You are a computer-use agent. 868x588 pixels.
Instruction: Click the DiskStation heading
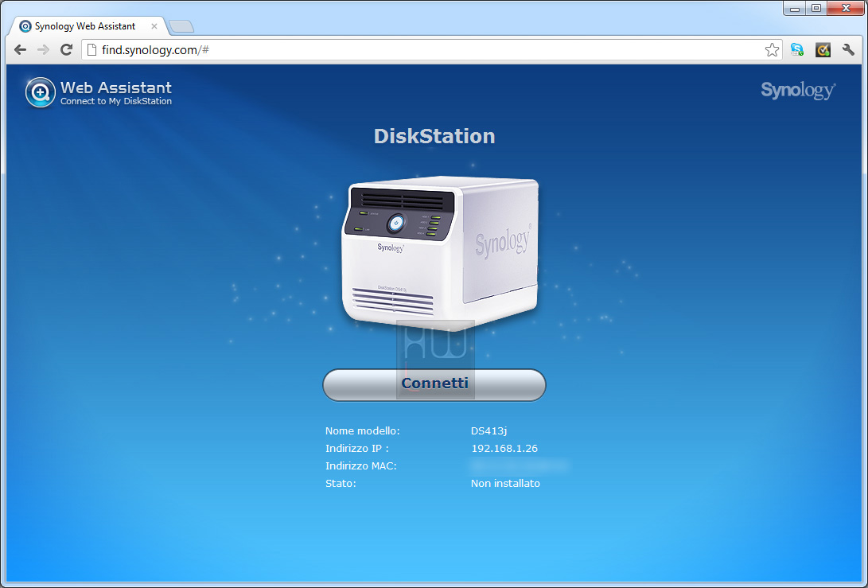click(434, 136)
